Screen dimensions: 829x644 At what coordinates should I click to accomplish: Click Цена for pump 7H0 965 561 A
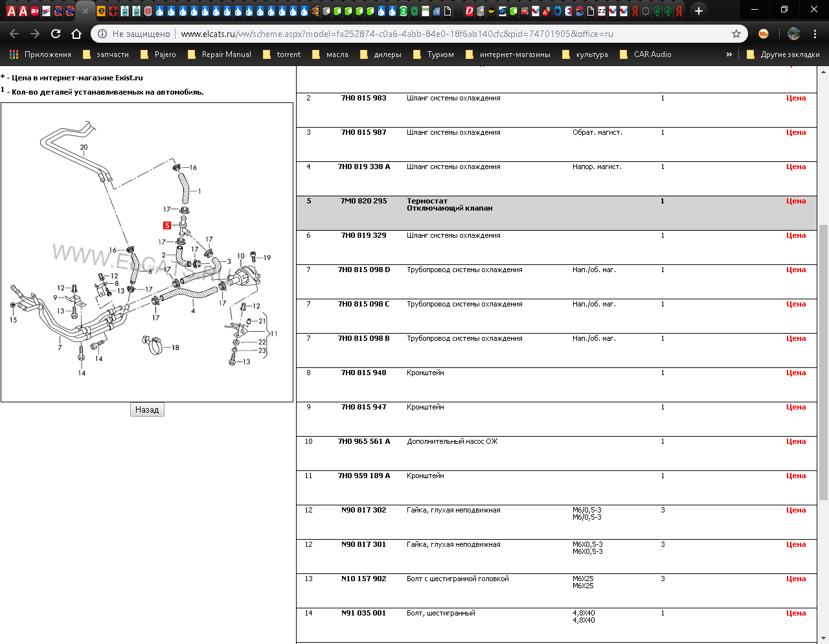796,441
